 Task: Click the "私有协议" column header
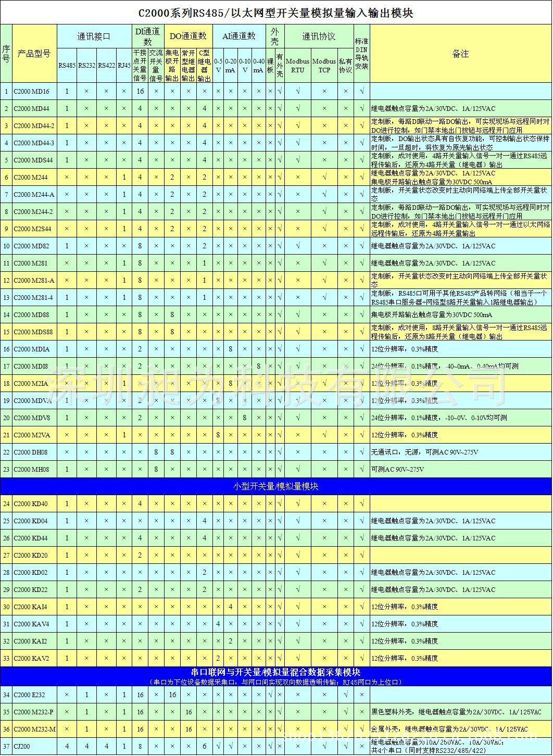346,66
